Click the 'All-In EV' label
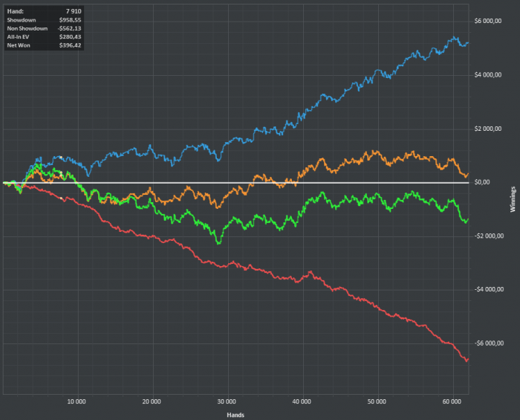The width and height of the screenshot is (520, 420). click(18, 37)
